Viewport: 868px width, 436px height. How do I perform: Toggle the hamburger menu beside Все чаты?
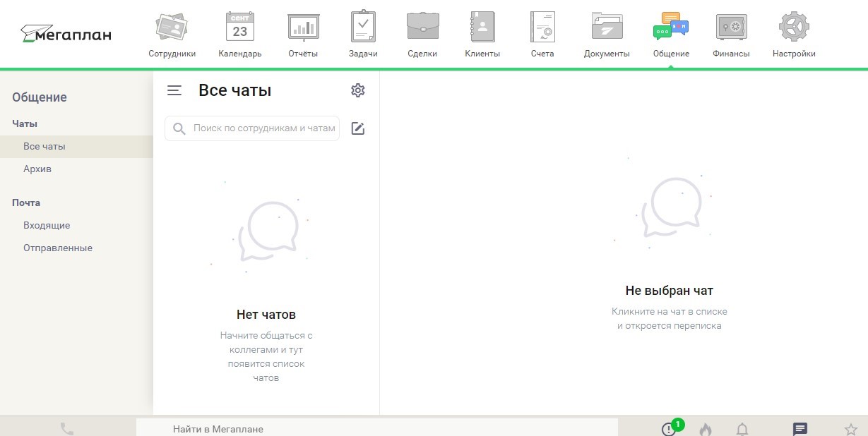174,90
